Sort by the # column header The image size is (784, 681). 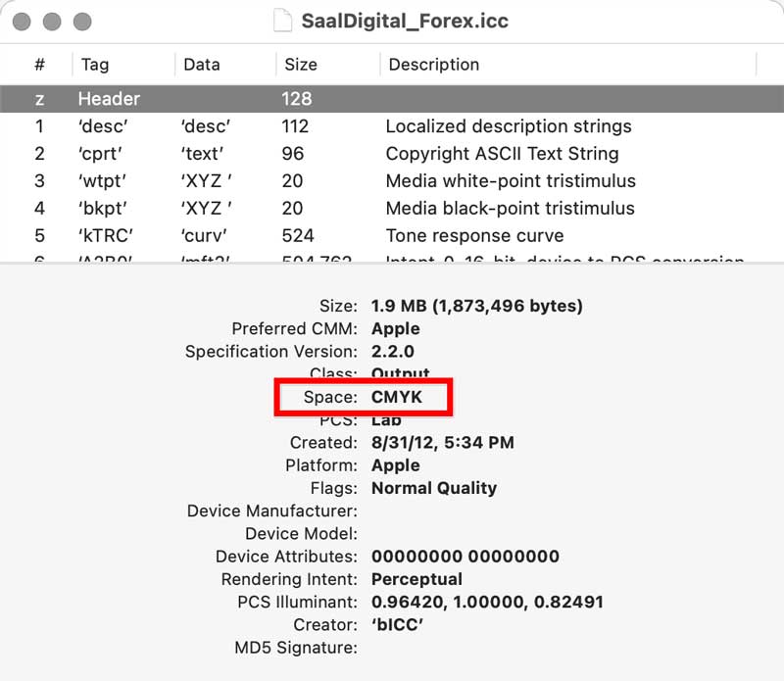point(37,65)
